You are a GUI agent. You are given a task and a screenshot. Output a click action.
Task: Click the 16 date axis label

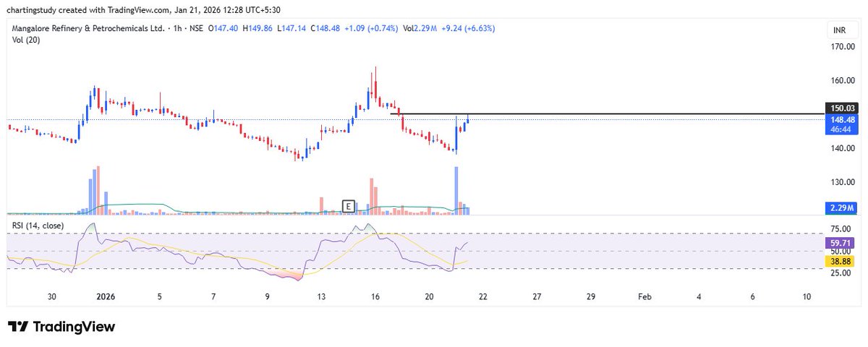(375, 296)
